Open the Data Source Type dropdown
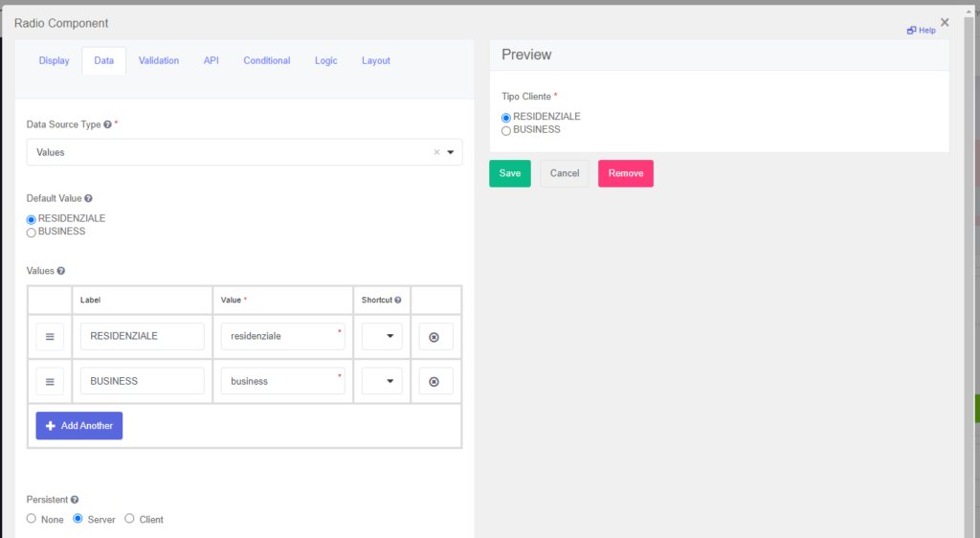 coord(451,152)
